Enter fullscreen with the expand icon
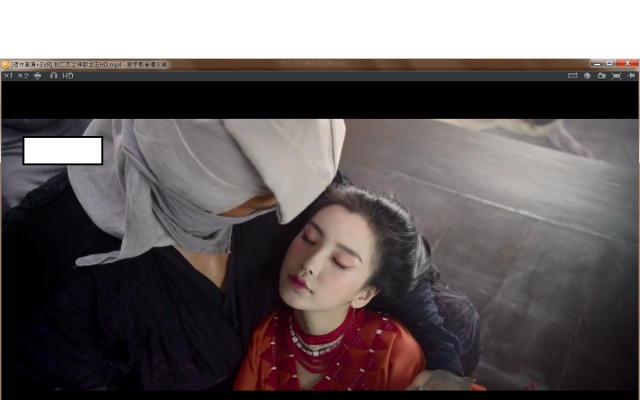640x400 pixels. click(616, 76)
